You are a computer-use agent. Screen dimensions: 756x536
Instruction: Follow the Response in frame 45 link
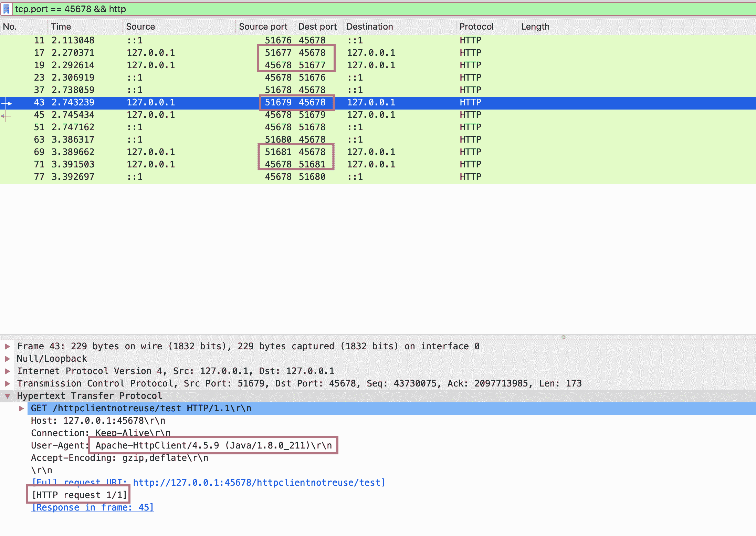92,507
